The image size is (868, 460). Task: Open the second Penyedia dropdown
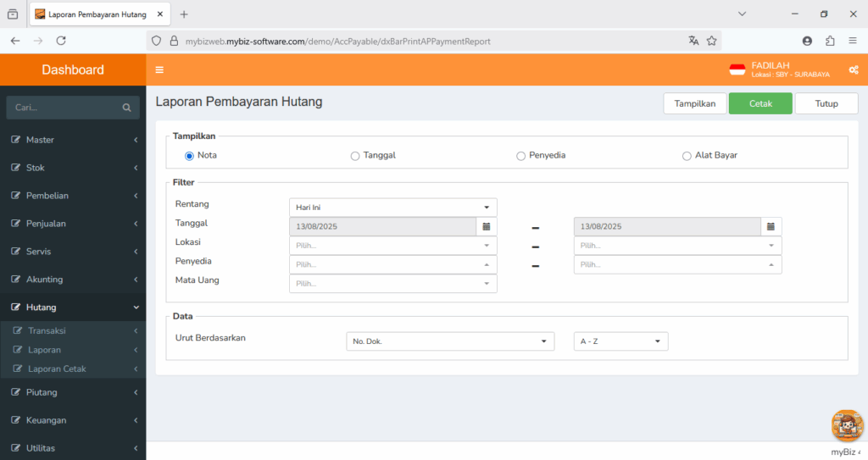point(677,264)
